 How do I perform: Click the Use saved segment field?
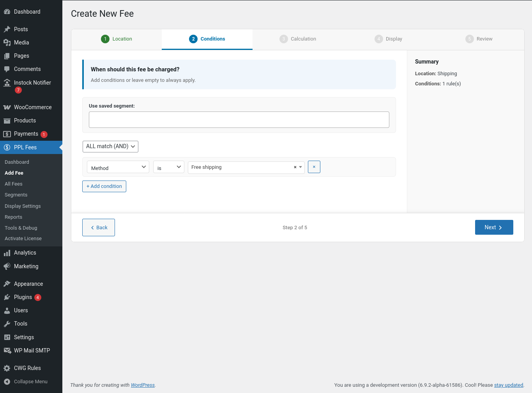pos(239,120)
